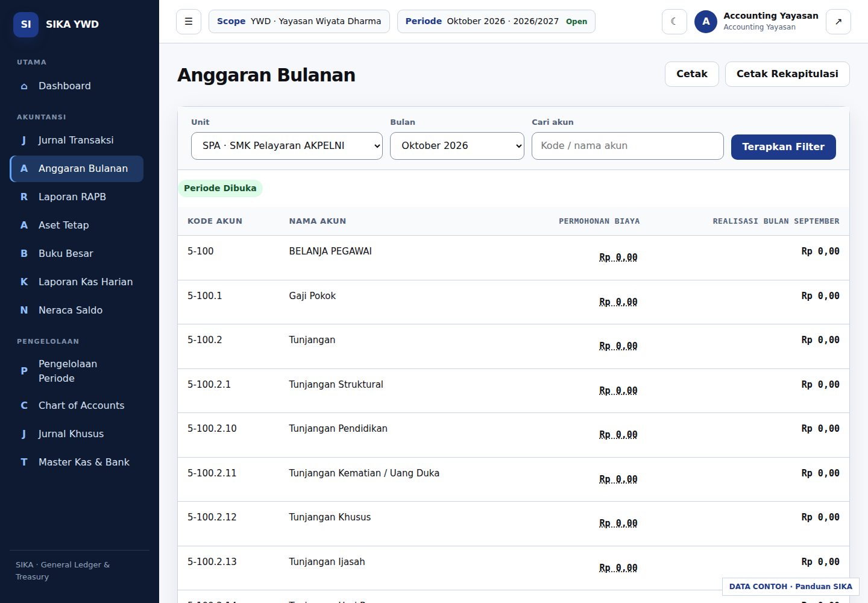The height and width of the screenshot is (603, 868).
Task: Edit Permohonan Biaya for Gaji Pokok
Action: 618,302
